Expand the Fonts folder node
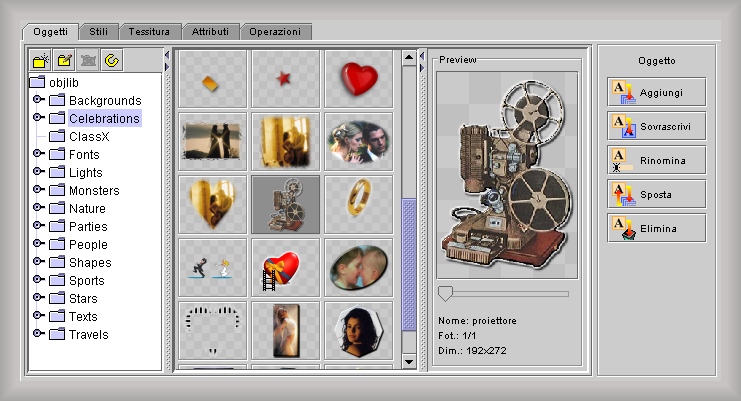Viewport: 741px width, 401px height. coord(38,155)
